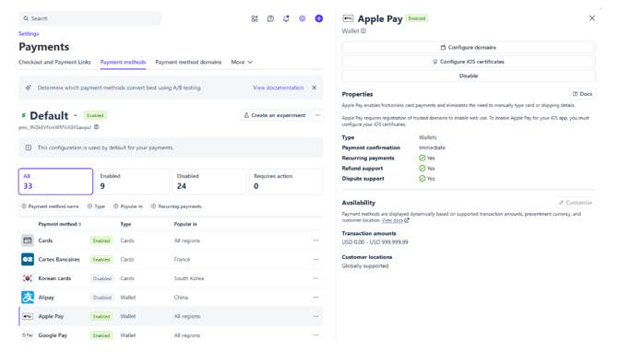Viewport: 618px width, 364px height.
Task: Go to Settings breadcrumb link
Action: (29, 33)
